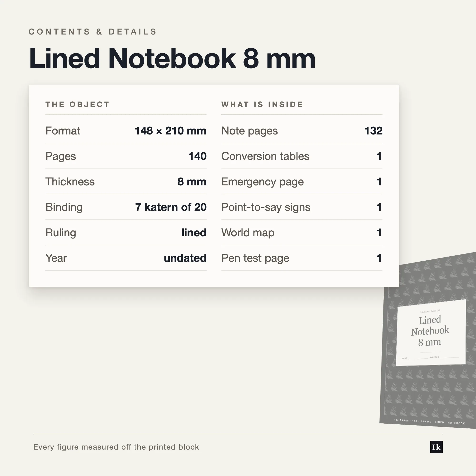Select the Note pages count '132'

tap(373, 131)
